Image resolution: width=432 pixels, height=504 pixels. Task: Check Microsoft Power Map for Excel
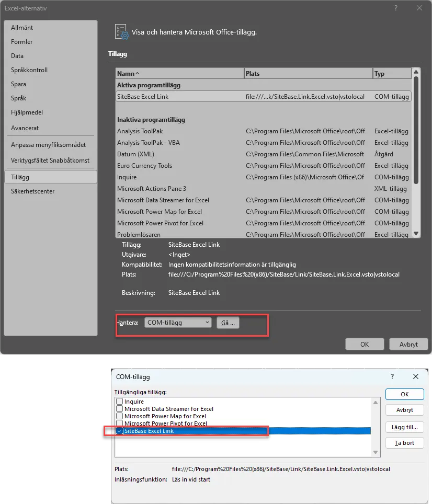[120, 416]
